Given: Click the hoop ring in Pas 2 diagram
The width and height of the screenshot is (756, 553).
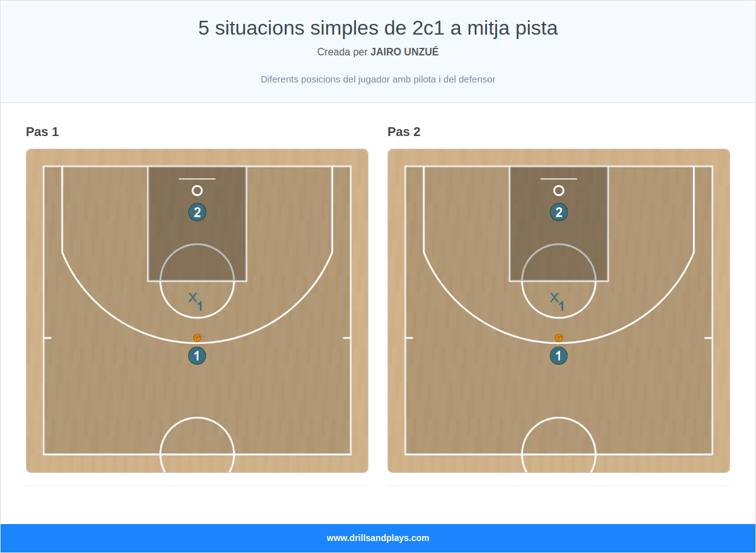Looking at the screenshot, I should [559, 190].
